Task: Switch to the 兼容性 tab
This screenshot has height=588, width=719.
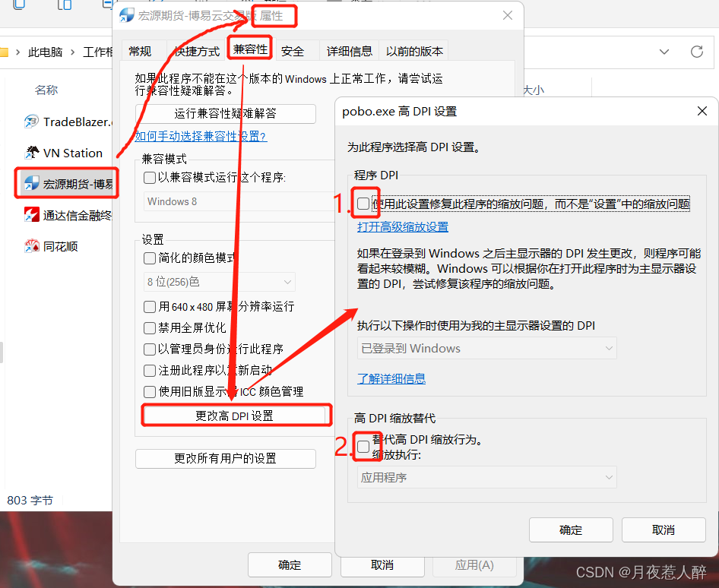Action: (x=250, y=49)
